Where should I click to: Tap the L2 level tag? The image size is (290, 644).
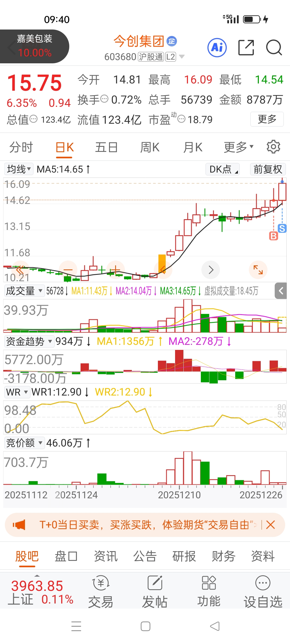pos(171,57)
